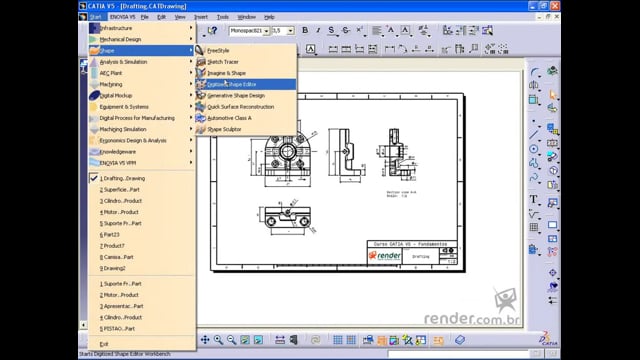Expand Knowledgeware submenu
This screenshot has height=360, width=640.
142,151
